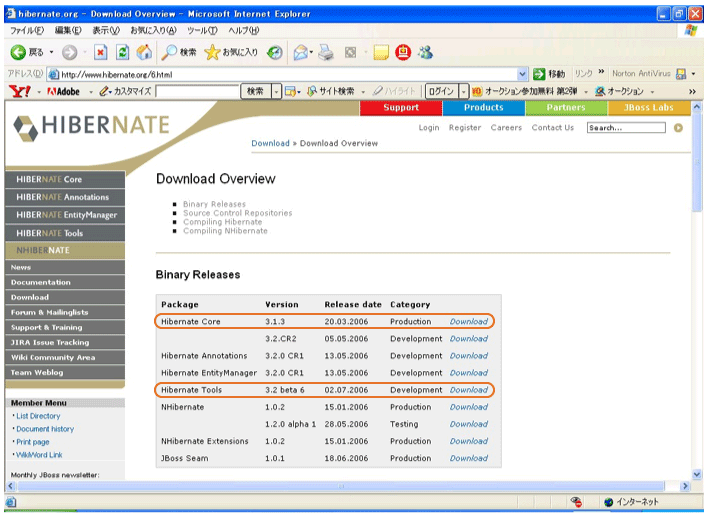Open the Edit (編集) menu

tap(68, 30)
